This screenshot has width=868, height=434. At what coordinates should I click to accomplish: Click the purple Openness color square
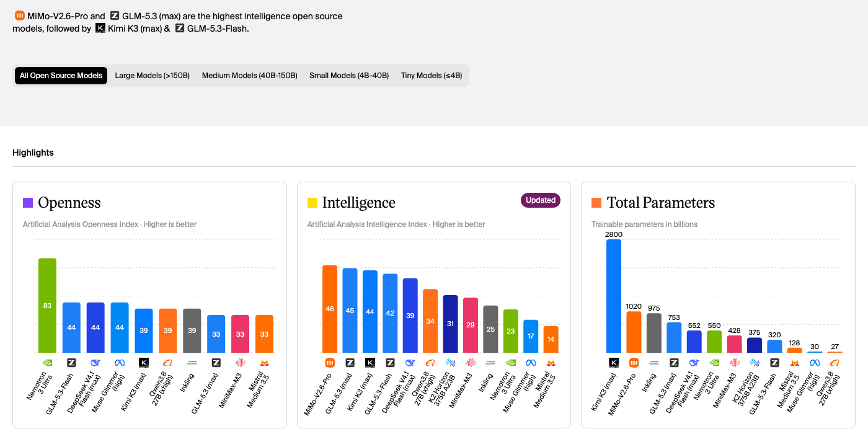coord(28,203)
